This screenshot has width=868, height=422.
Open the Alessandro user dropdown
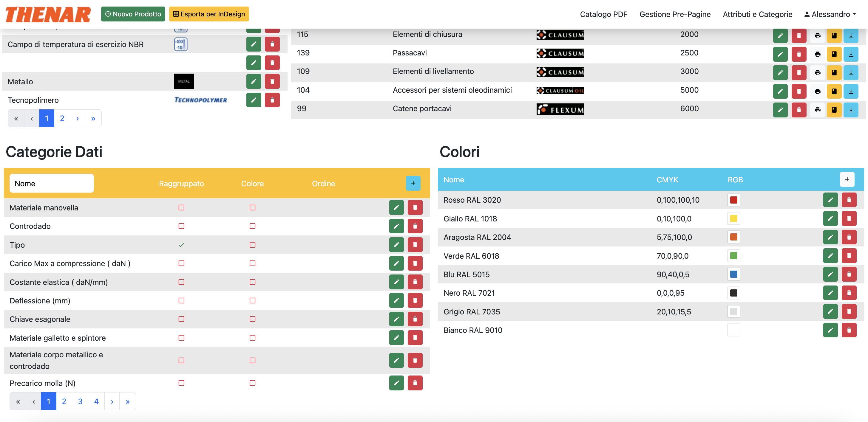pyautogui.click(x=830, y=14)
